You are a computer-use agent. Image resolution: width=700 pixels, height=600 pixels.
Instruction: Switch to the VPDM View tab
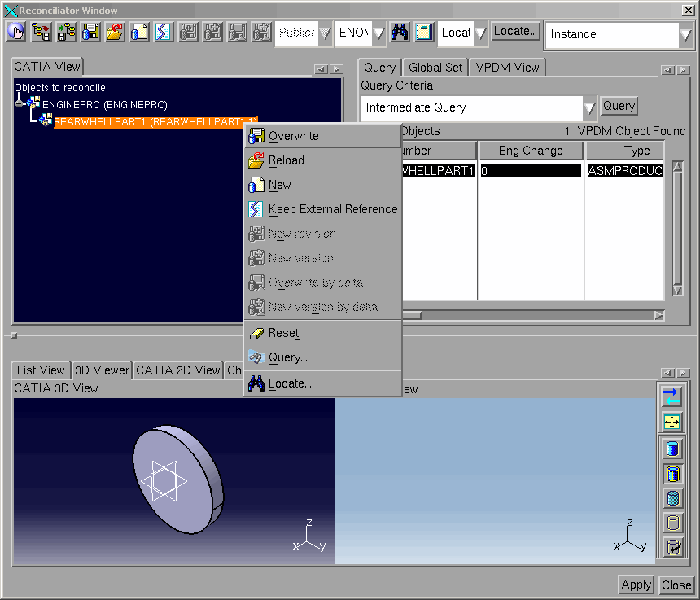[x=507, y=68]
